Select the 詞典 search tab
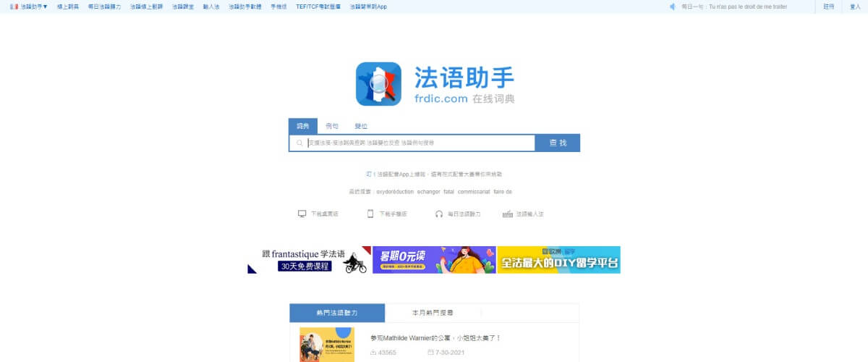The height and width of the screenshot is (362, 868). (x=302, y=126)
